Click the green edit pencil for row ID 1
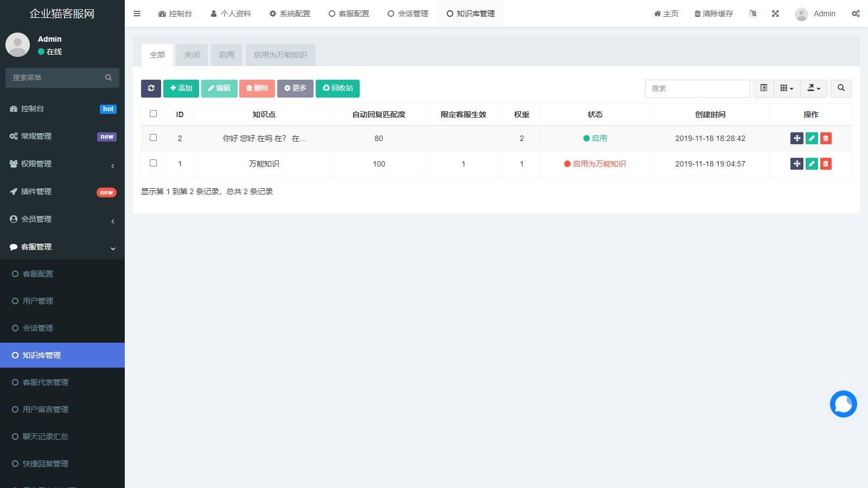 coord(812,164)
